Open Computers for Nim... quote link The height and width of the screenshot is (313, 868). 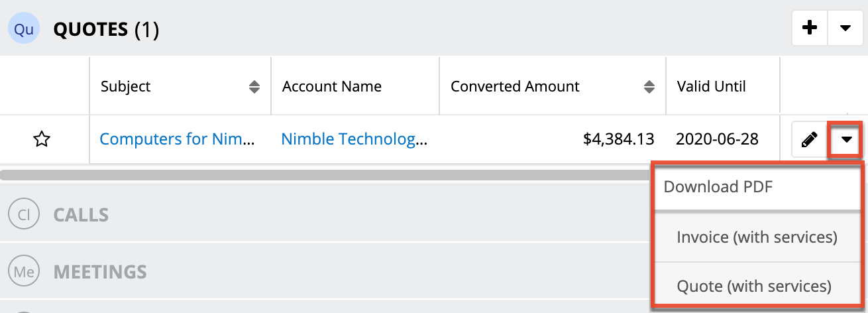pyautogui.click(x=177, y=139)
